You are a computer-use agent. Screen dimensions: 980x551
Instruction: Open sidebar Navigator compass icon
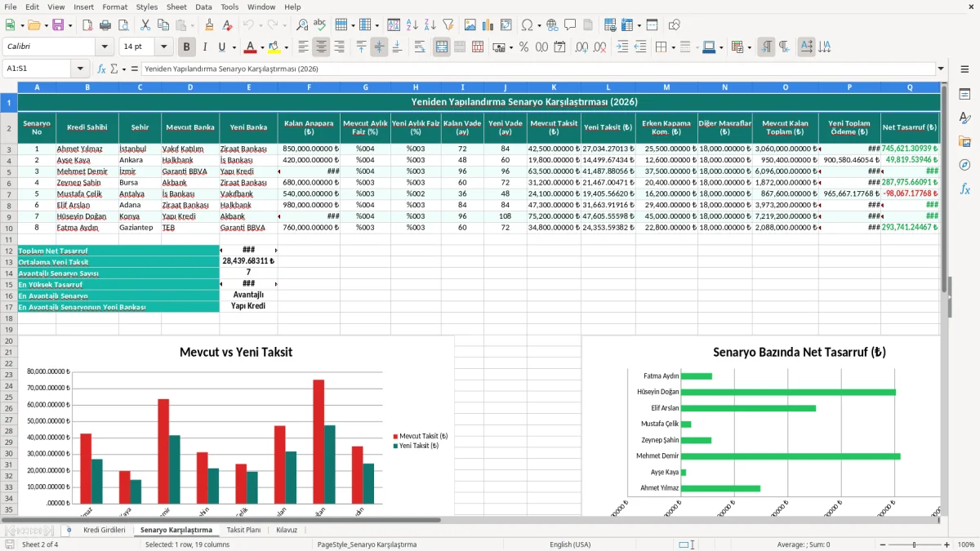pos(964,165)
